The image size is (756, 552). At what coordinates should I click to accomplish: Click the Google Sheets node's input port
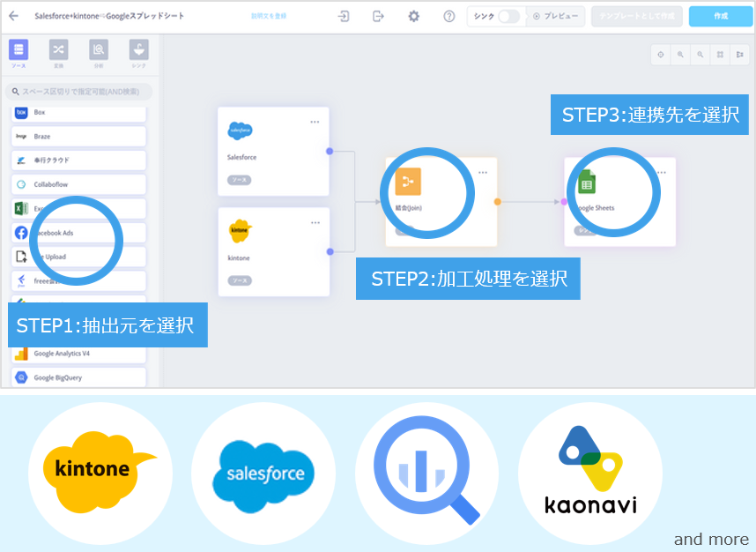point(564,202)
